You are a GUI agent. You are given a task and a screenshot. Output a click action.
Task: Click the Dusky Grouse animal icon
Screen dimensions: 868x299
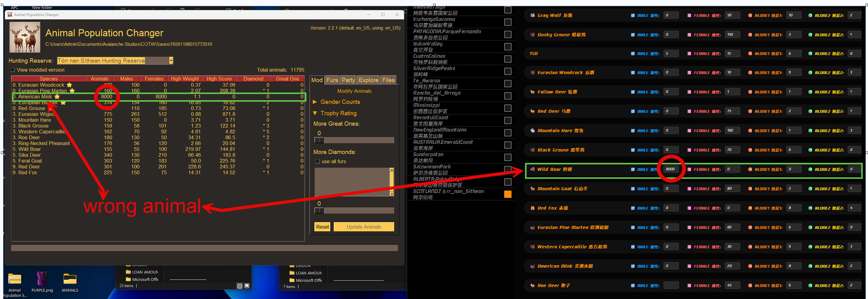(532, 34)
